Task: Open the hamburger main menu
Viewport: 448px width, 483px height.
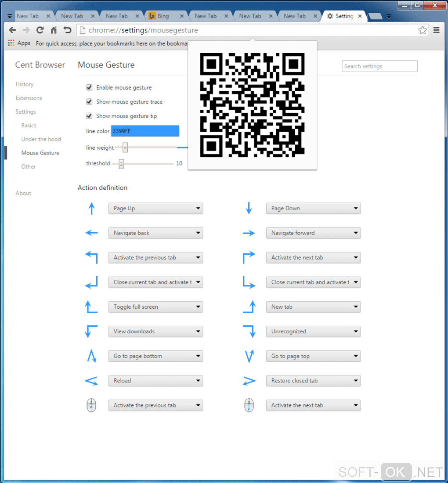Action: tap(436, 30)
